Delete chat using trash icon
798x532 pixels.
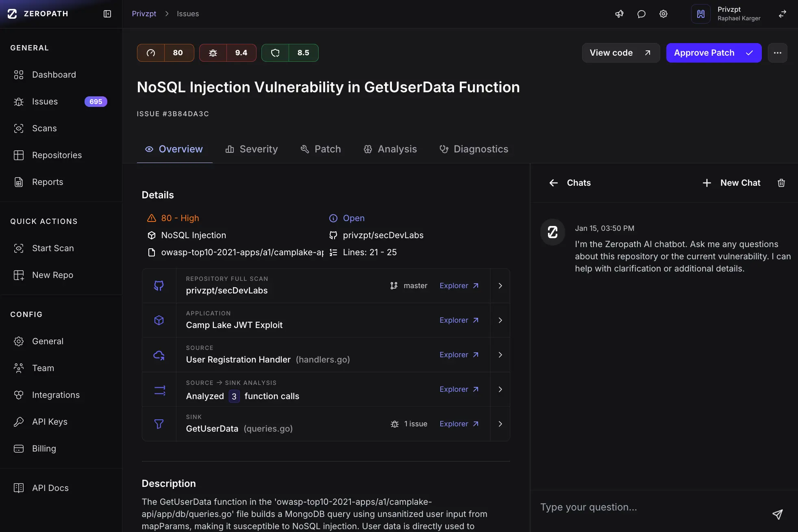tap(781, 183)
